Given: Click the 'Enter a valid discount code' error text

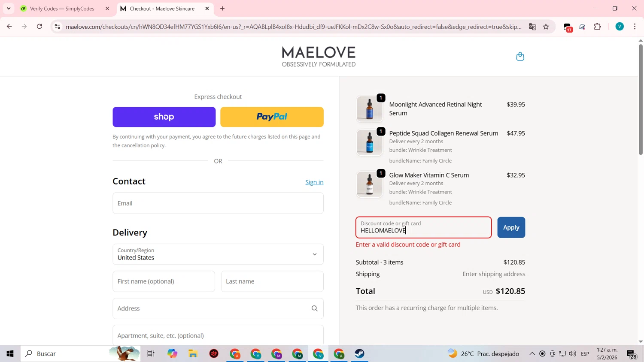Looking at the screenshot, I should click(408, 244).
